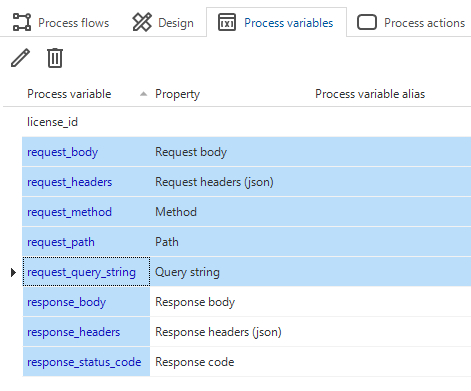Click the Process variables tab icon
The image size is (471, 391).
(x=227, y=22)
